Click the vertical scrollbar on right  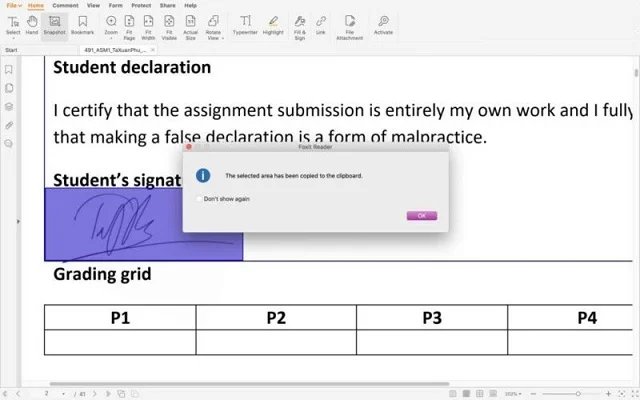coord(636,73)
